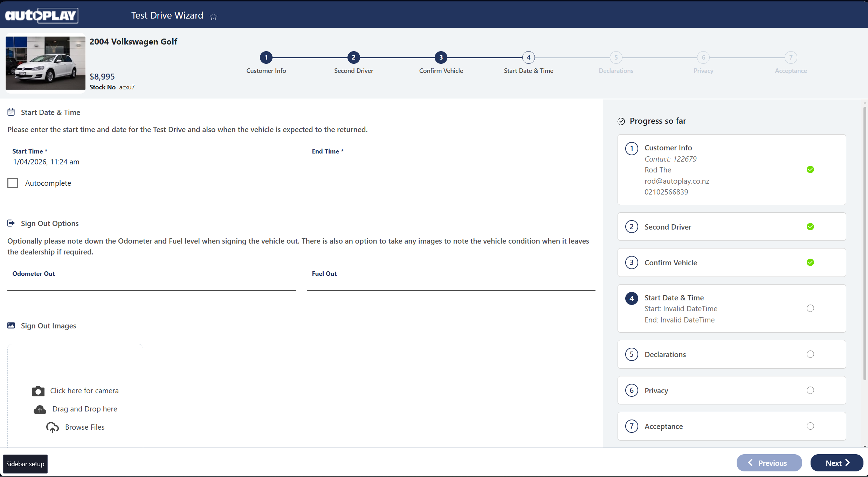The height and width of the screenshot is (477, 868).
Task: Click the Sign Out Options exit icon
Action: [x=11, y=223]
